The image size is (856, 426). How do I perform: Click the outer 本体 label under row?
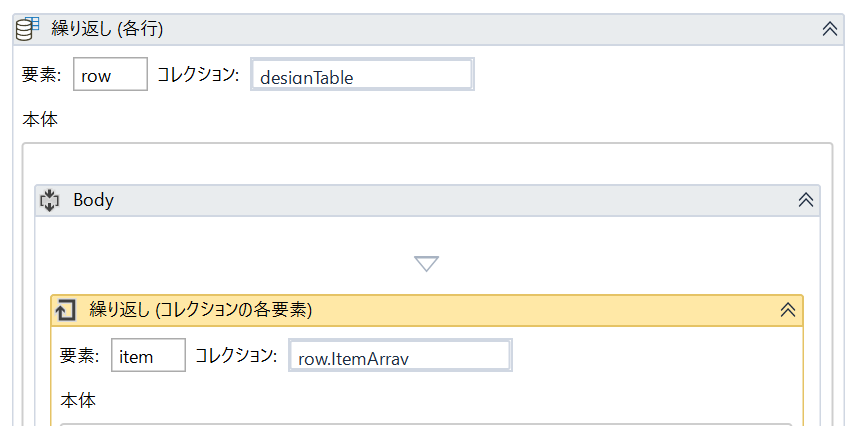pos(40,119)
